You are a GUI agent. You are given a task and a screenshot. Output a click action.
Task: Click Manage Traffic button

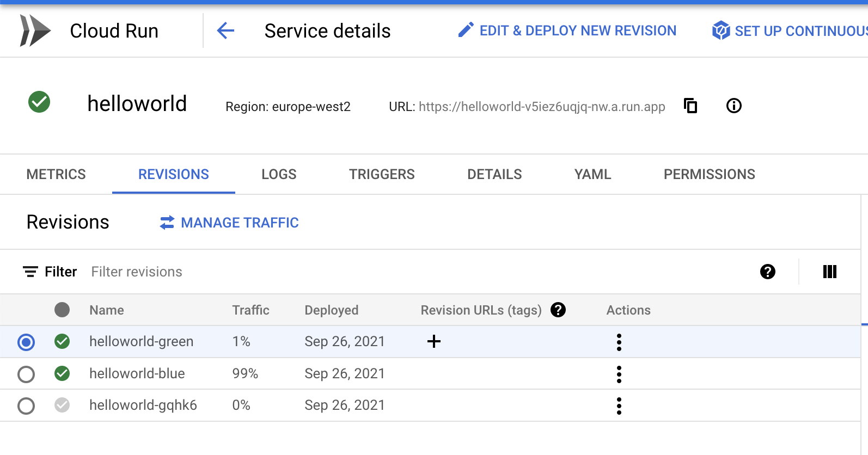tap(229, 223)
